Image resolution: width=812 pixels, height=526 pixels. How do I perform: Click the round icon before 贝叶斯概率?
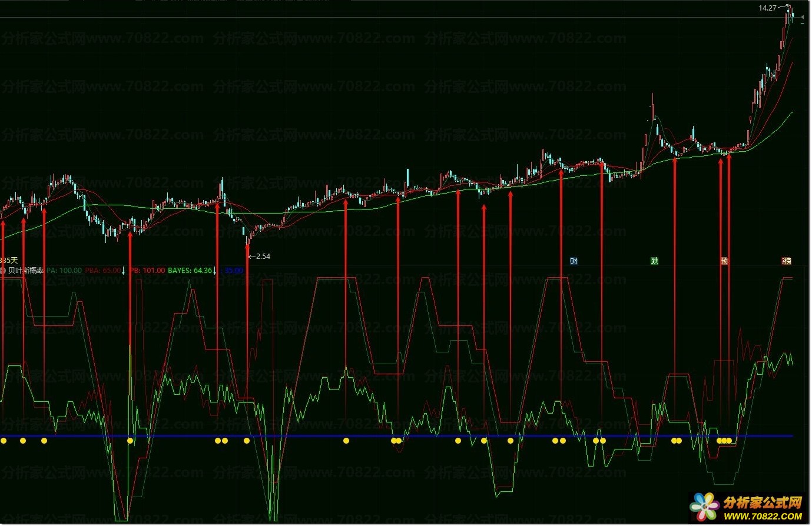(3, 271)
